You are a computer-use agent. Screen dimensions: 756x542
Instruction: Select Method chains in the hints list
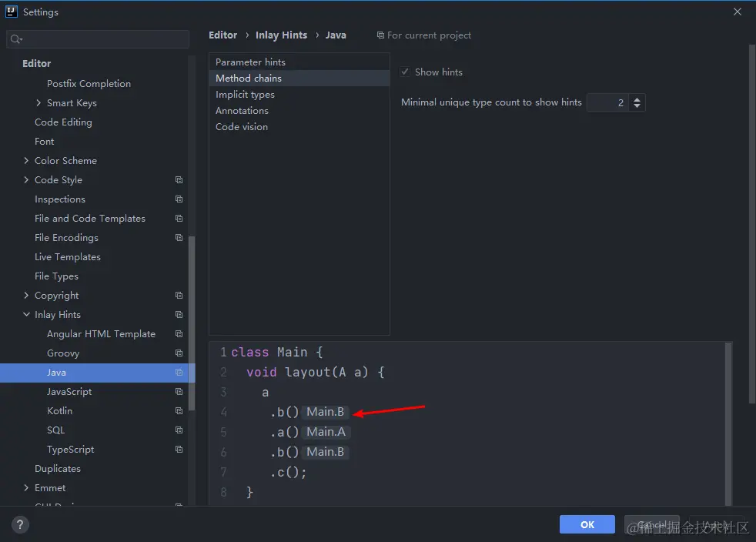[299, 78]
